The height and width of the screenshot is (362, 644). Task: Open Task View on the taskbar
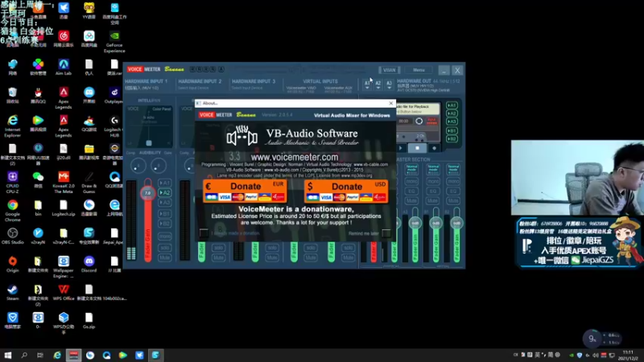tap(39, 355)
